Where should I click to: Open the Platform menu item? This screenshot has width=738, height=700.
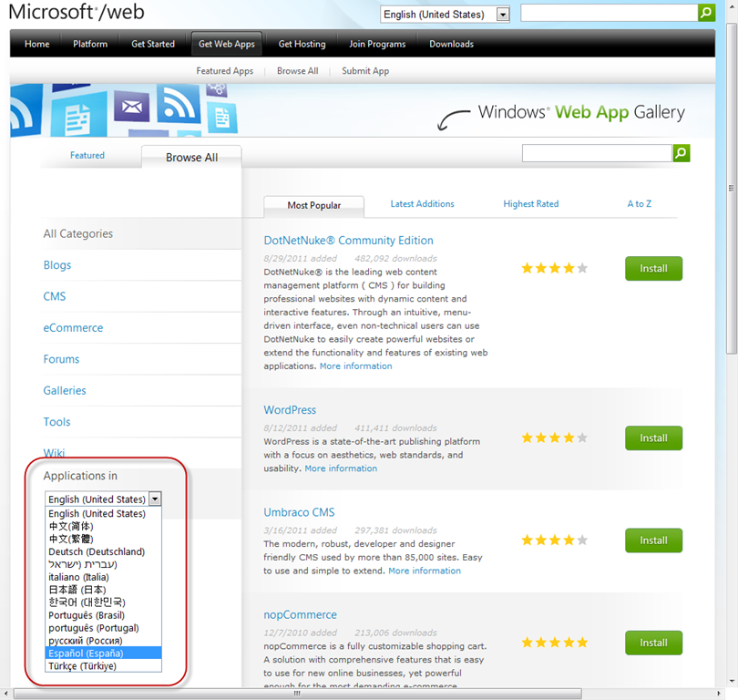pos(90,44)
